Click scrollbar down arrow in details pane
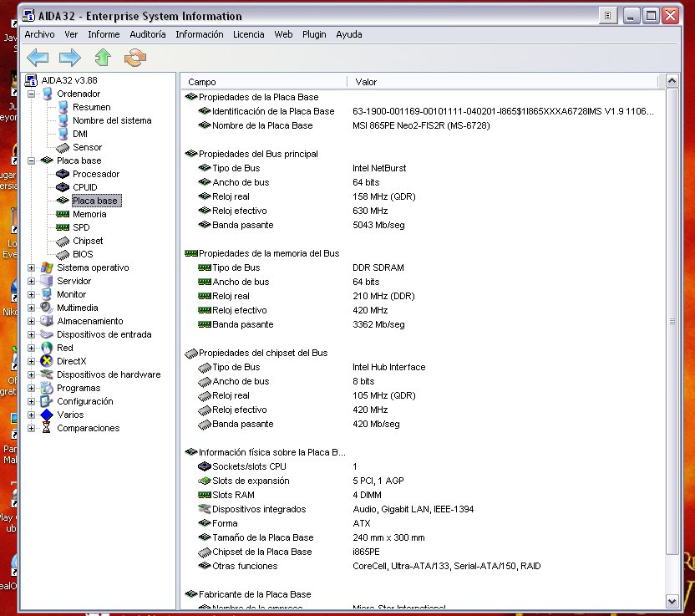 672,601
